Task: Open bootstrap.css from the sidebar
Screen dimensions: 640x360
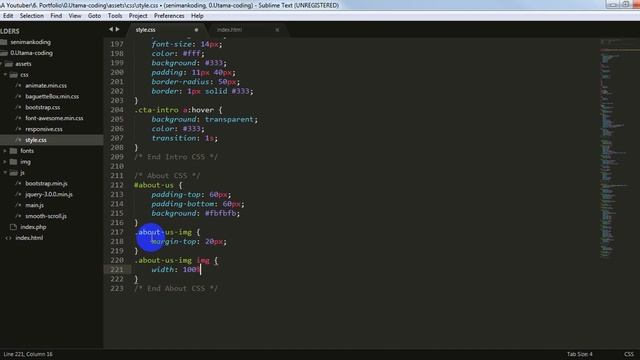Action: 42,107
